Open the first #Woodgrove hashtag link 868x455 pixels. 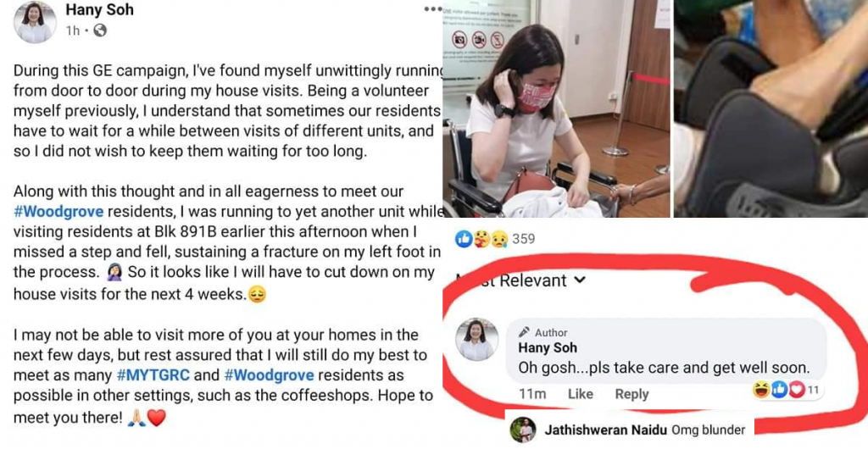pos(58,212)
